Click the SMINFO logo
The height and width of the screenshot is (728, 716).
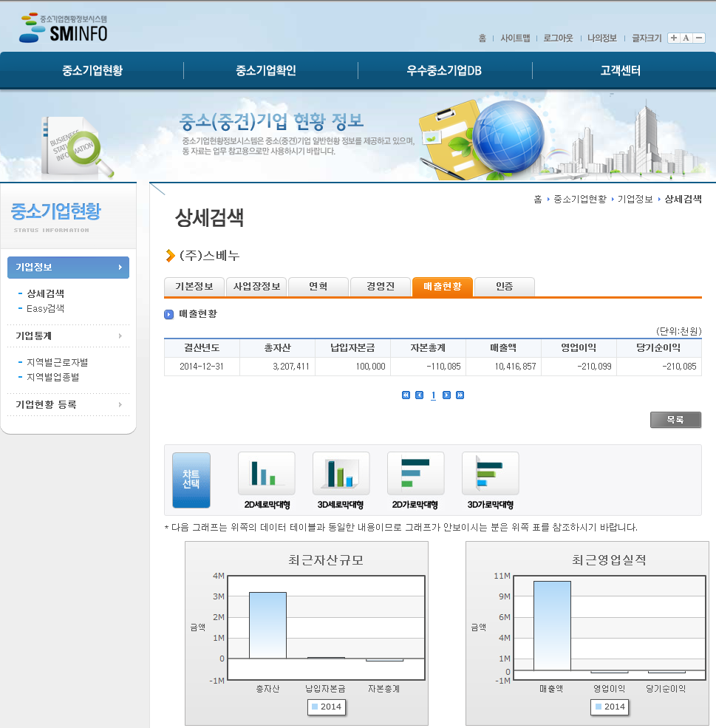[x=64, y=28]
